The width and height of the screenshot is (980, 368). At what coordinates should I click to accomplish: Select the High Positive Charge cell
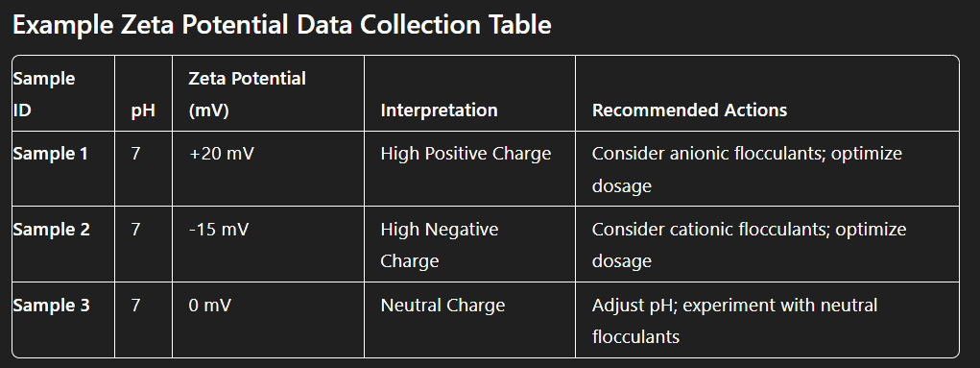(466, 154)
